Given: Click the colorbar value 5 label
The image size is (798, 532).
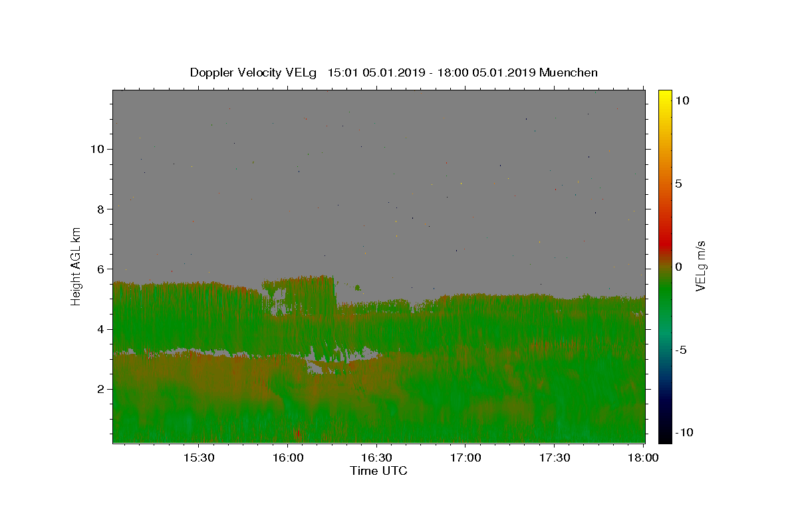Looking at the screenshot, I should pyautogui.click(x=678, y=184).
